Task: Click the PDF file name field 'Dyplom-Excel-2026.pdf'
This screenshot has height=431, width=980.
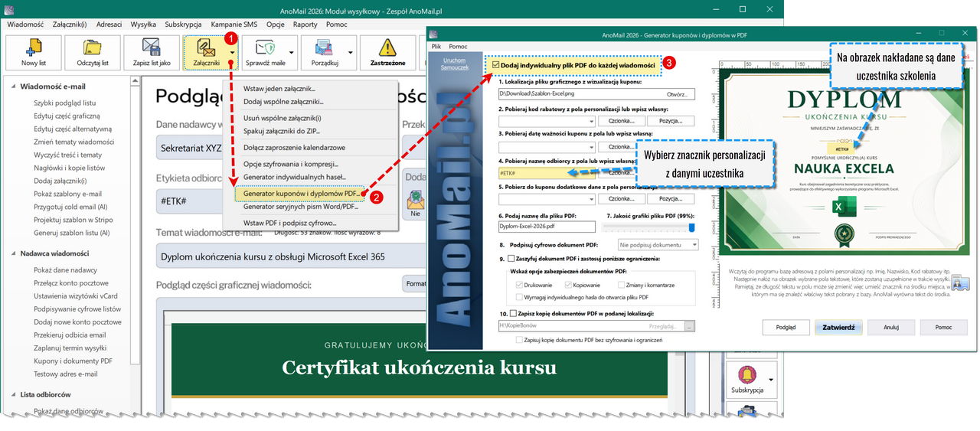Action: point(547,227)
